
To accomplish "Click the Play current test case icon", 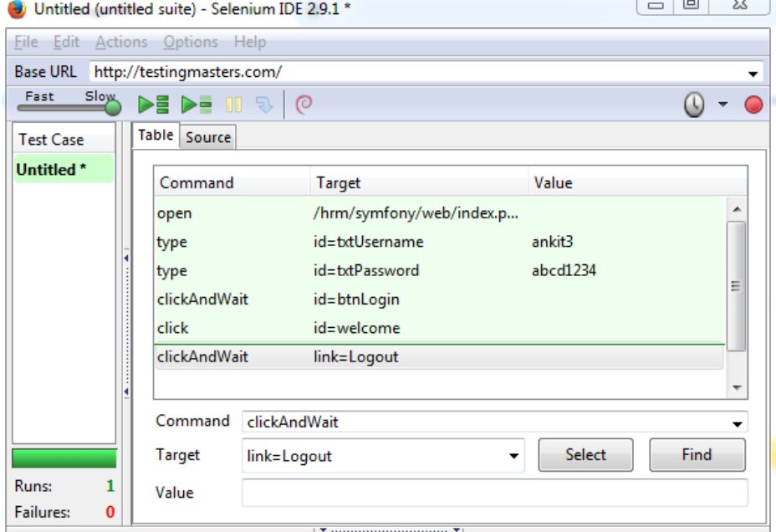I will pyautogui.click(x=197, y=105).
